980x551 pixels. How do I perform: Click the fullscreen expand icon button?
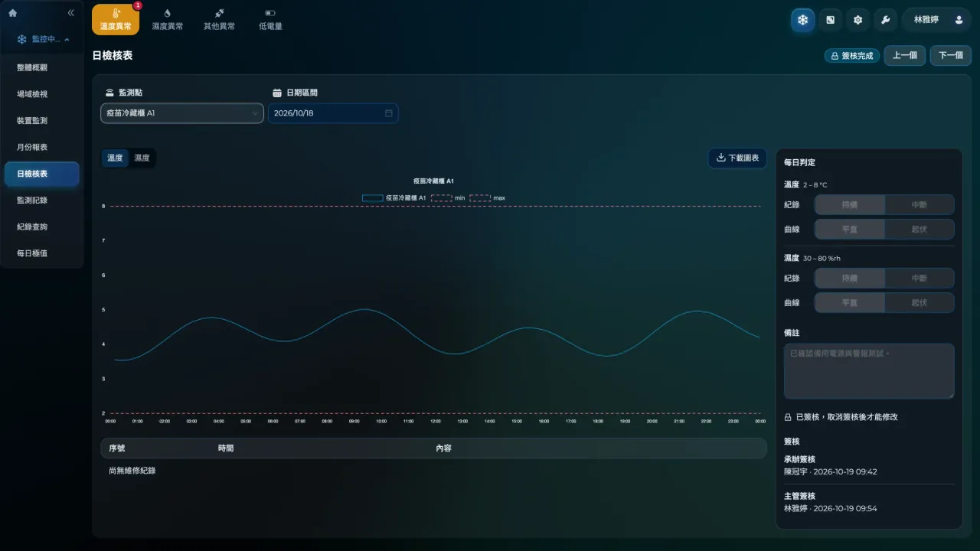click(x=830, y=20)
